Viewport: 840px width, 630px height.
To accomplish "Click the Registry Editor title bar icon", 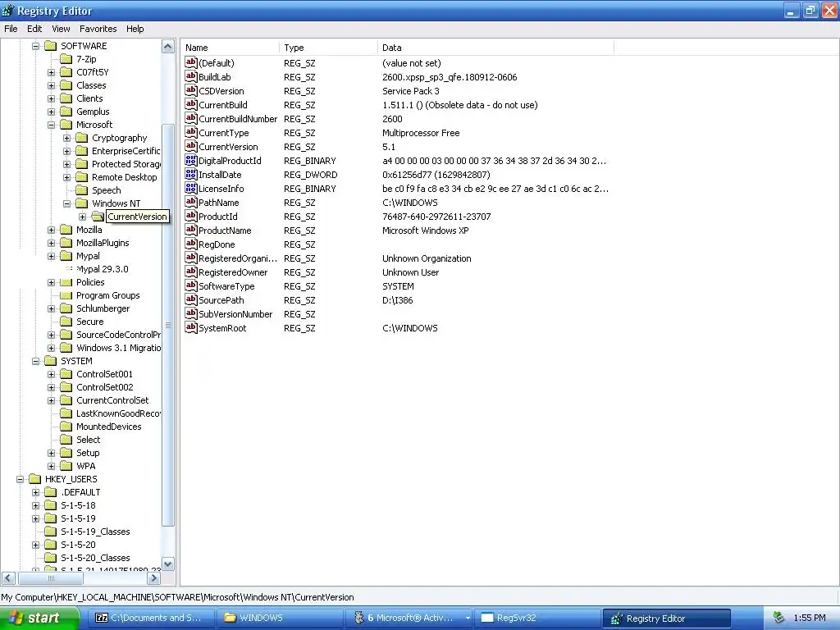I will click(x=8, y=11).
